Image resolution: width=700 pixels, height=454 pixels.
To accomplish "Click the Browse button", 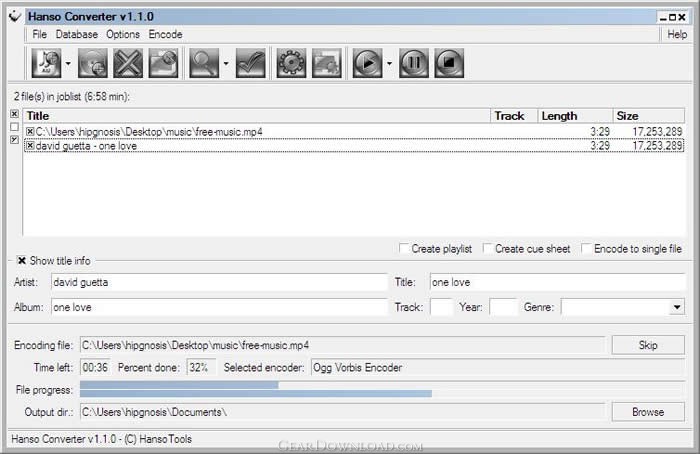I will [x=648, y=412].
